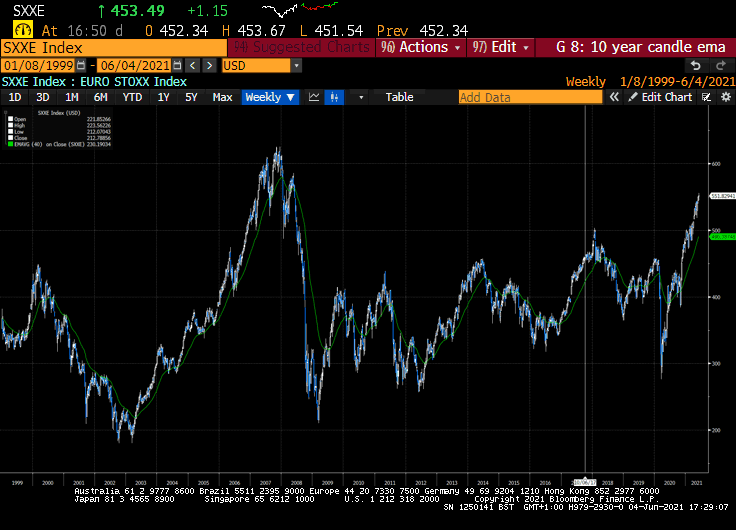Viewport: 736px width, 530px height.
Task: Click the SXXE Index (USD) legend header
Action: 59,113
